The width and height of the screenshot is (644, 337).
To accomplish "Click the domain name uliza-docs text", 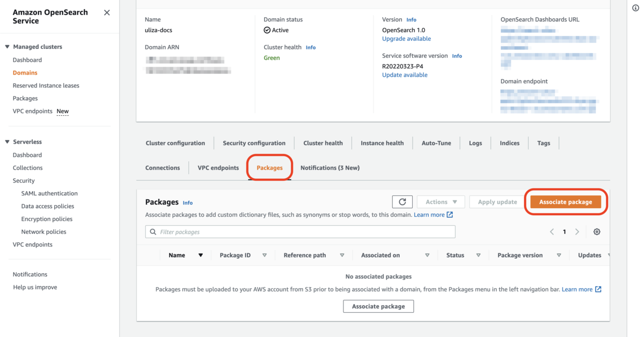I will (x=158, y=31).
